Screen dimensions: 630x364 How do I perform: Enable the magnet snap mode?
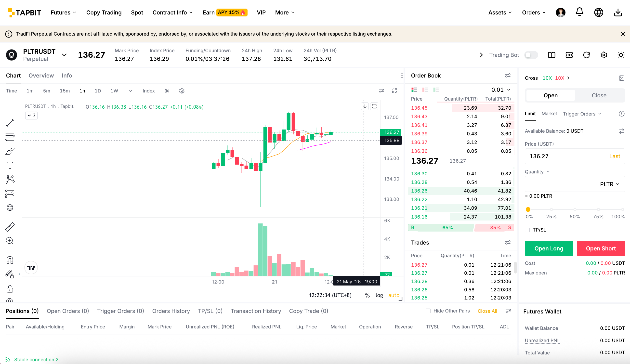click(x=10, y=260)
